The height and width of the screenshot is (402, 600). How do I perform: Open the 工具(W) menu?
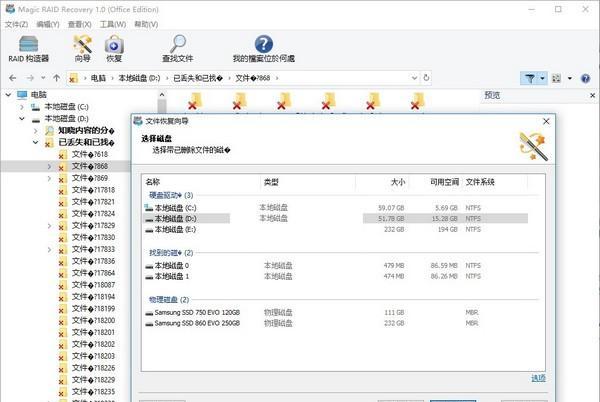click(113, 24)
